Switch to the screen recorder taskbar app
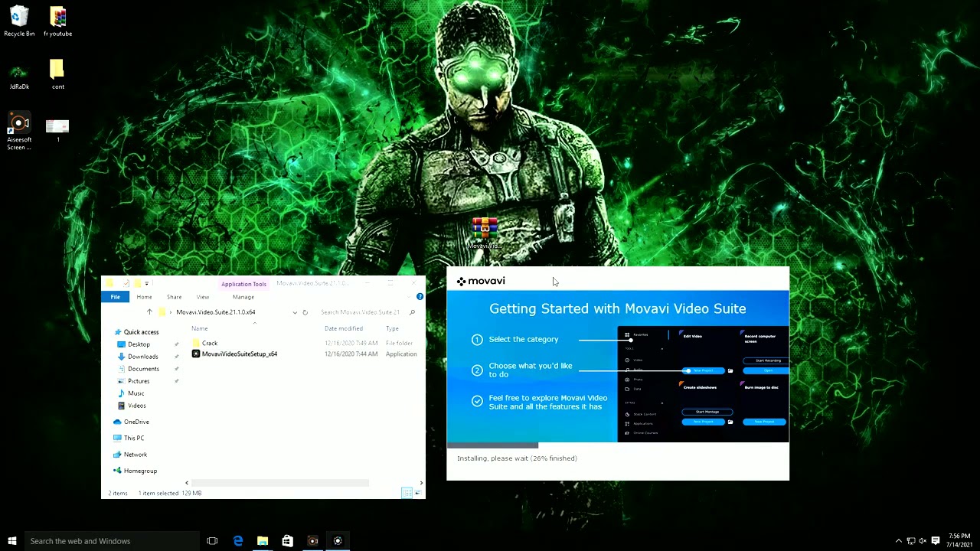This screenshot has width=980, height=551. click(x=312, y=541)
